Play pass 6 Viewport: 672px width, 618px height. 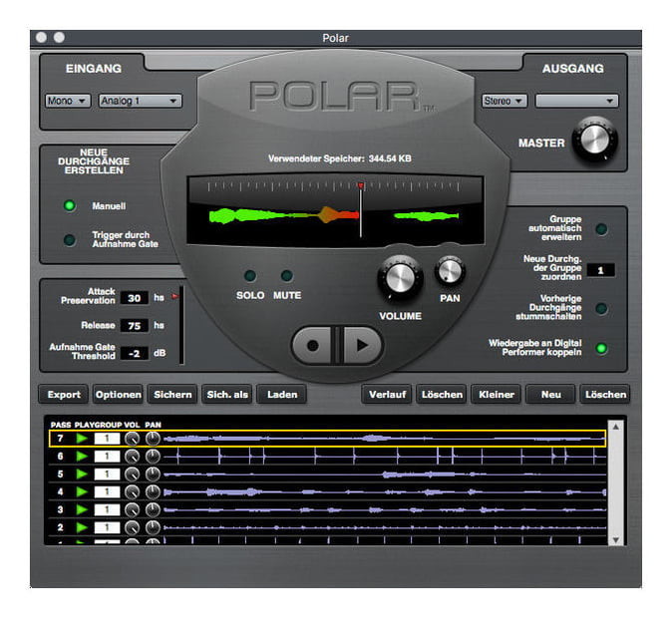coord(82,457)
